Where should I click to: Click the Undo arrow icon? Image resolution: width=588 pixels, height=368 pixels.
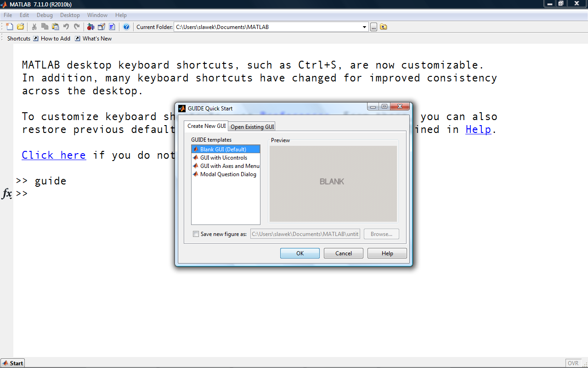(x=66, y=27)
